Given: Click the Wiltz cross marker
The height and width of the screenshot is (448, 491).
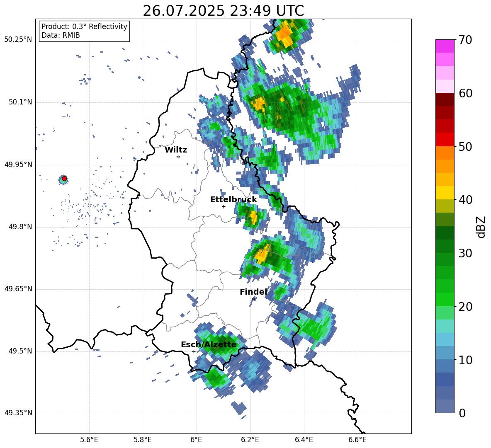Looking at the screenshot, I should point(178,157).
